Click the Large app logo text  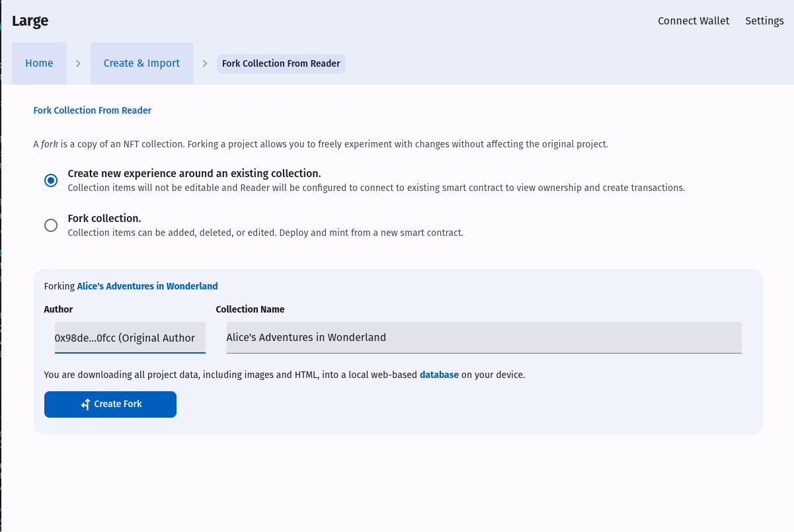pos(30,21)
